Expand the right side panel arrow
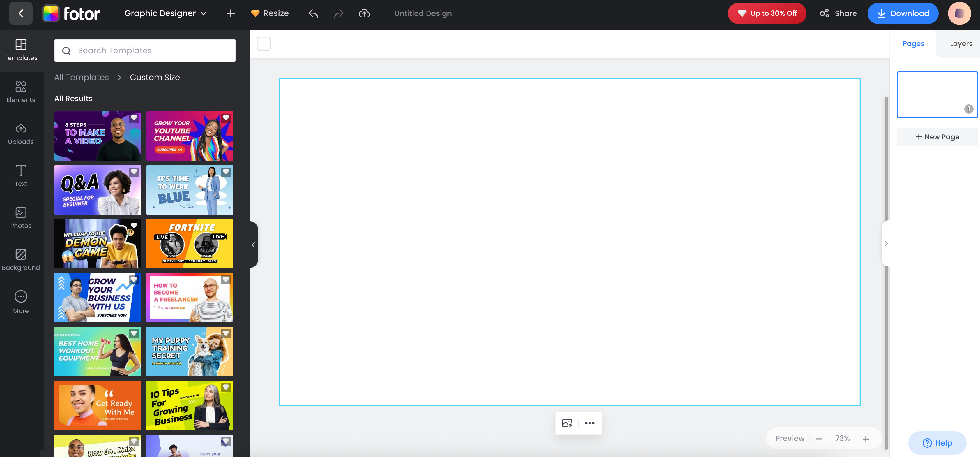Image resolution: width=980 pixels, height=457 pixels. click(887, 243)
